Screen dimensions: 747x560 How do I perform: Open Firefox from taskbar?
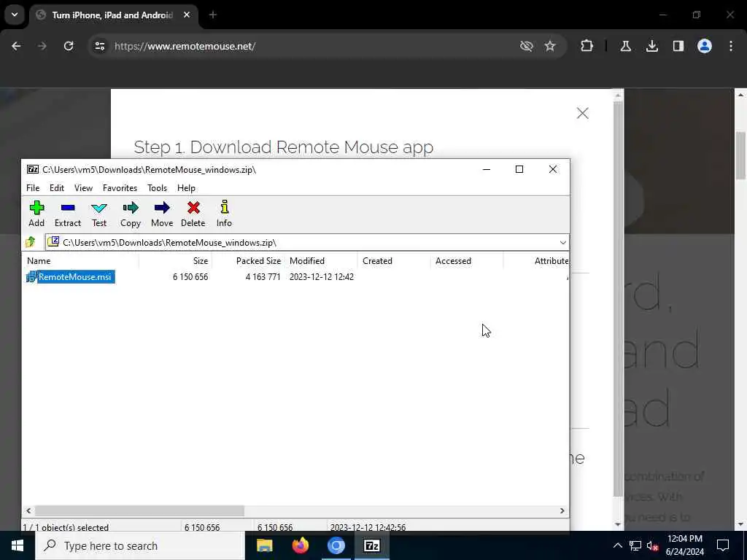coord(300,545)
